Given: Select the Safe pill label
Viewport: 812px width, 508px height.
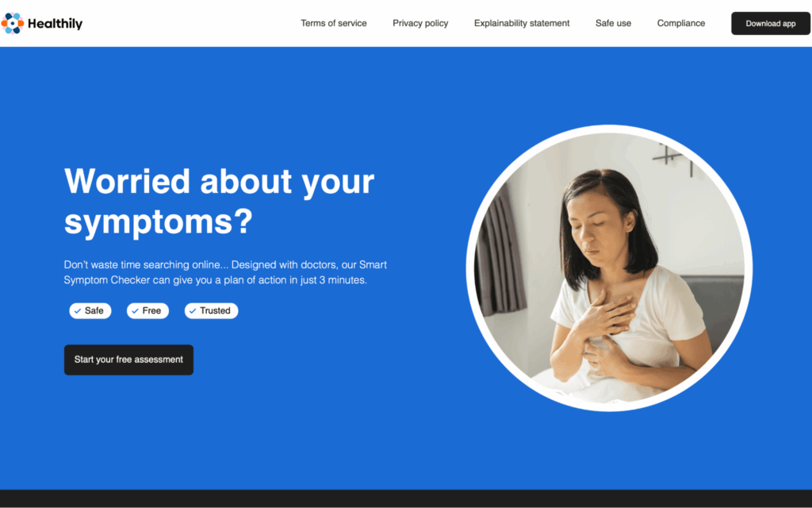Looking at the screenshot, I should click(x=90, y=310).
